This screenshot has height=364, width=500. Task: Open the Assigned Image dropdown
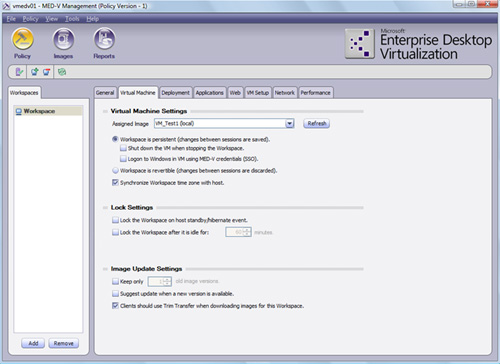coord(289,124)
